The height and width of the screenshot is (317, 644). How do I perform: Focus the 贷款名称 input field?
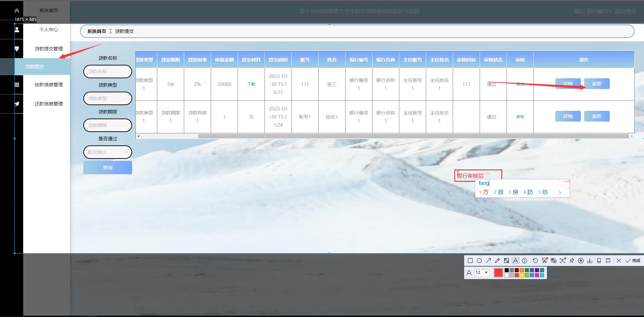(x=108, y=72)
